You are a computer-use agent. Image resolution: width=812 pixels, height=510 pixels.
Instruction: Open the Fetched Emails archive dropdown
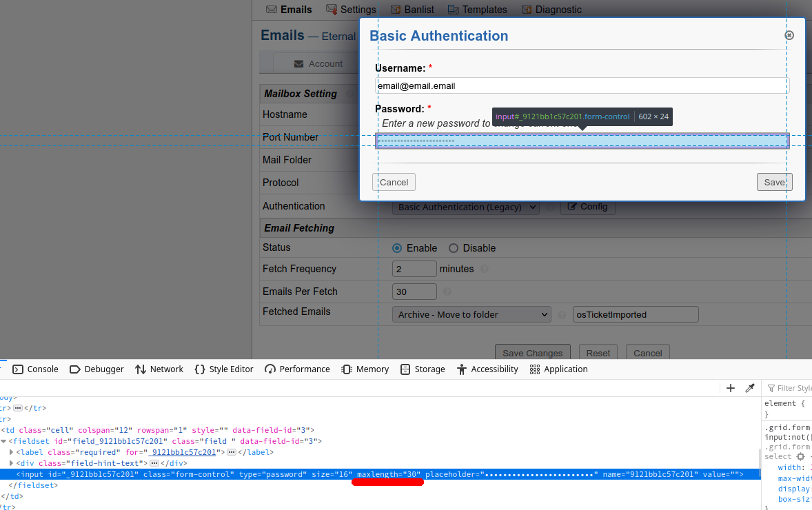(x=471, y=314)
